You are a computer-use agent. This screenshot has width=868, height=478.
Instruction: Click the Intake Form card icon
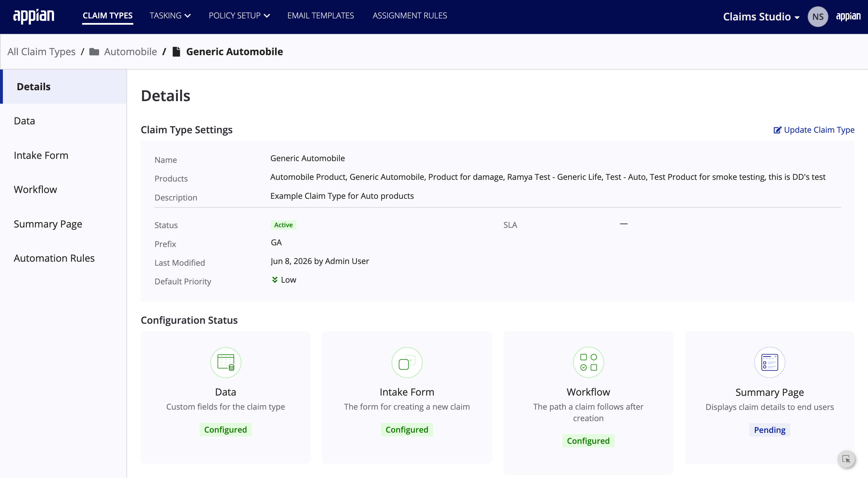tap(407, 362)
